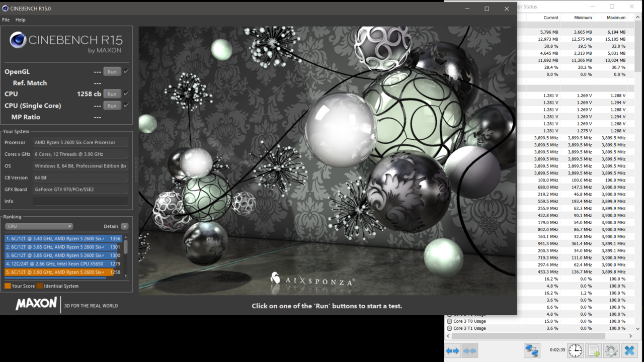Click the MAXON logo in the footer
The height and width of the screenshot is (362, 644).
tap(36, 303)
